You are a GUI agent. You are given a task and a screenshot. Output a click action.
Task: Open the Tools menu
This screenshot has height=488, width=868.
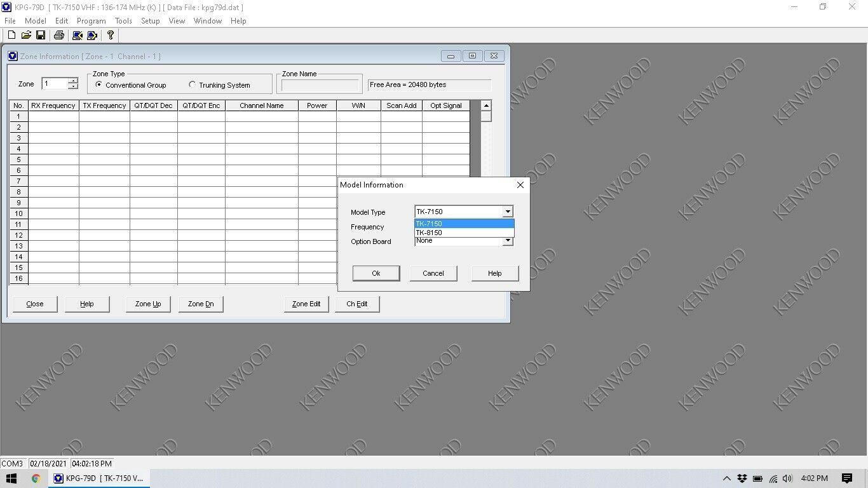[x=123, y=21]
